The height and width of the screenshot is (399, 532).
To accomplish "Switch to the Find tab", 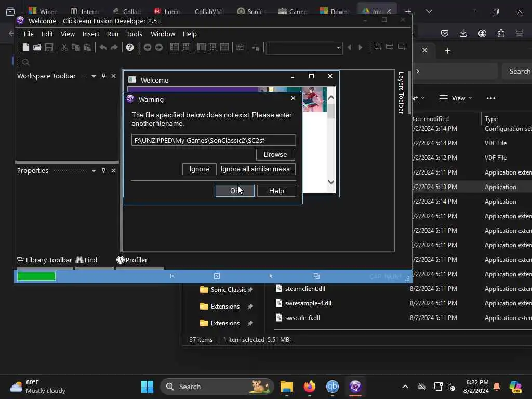I will (x=87, y=260).
